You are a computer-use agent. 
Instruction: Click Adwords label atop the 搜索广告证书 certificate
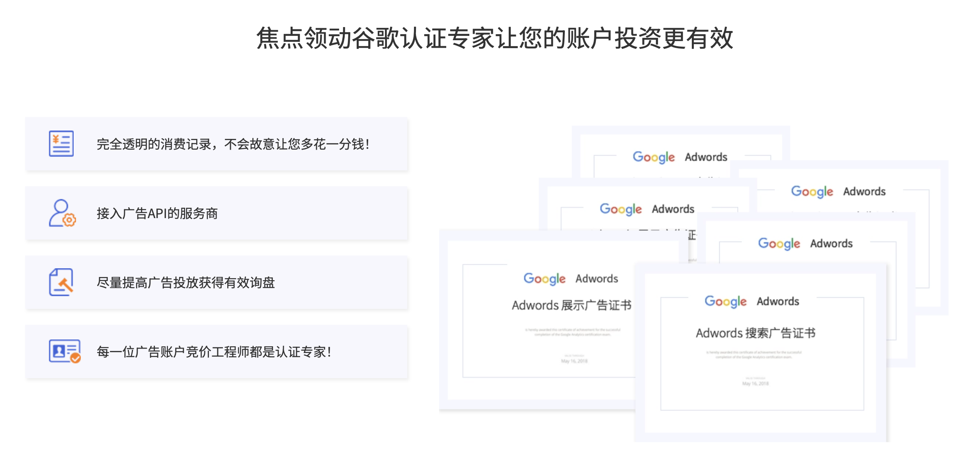[778, 301]
